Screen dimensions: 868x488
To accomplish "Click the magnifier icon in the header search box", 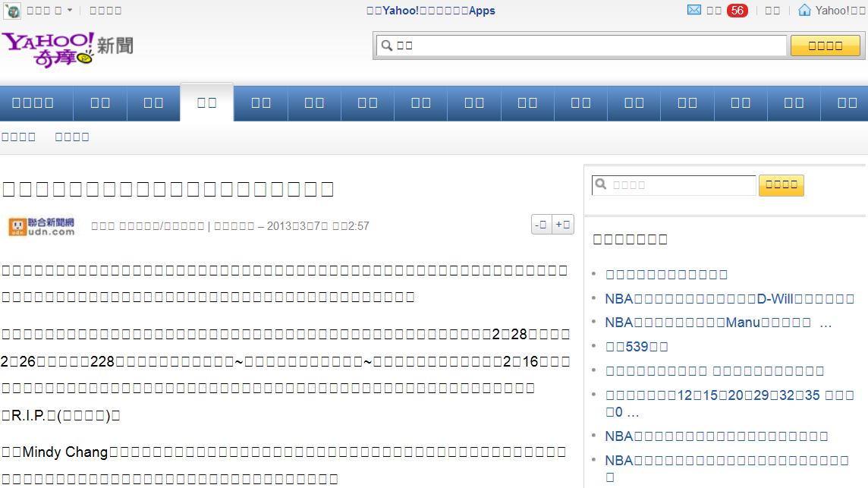I will click(x=387, y=46).
